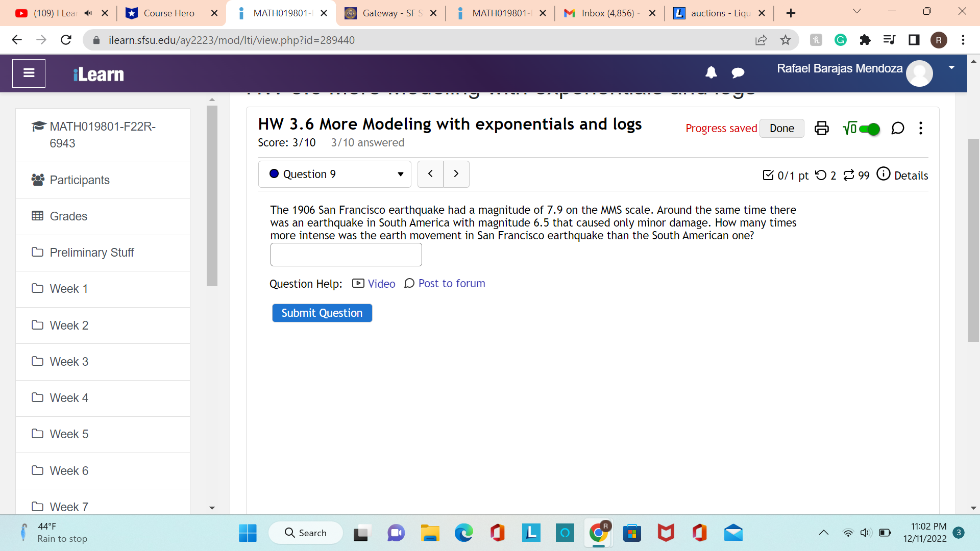The image size is (980, 551).
Task: Open the three-dot options menu in homework header
Action: pyautogui.click(x=921, y=128)
